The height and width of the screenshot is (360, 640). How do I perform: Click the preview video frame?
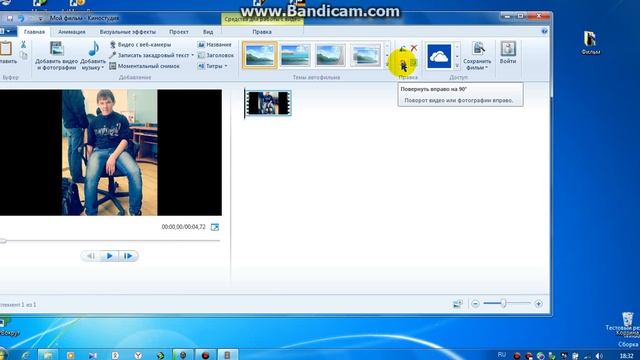[x=110, y=153]
